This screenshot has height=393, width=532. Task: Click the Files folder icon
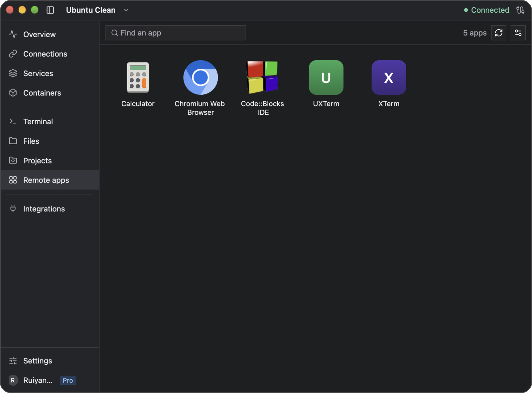(x=13, y=141)
